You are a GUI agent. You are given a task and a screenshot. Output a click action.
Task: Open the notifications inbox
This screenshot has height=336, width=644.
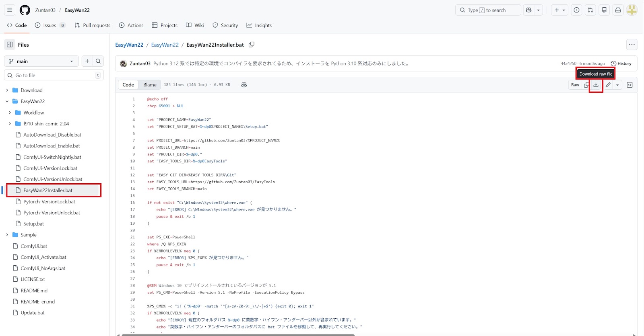(x=618, y=10)
